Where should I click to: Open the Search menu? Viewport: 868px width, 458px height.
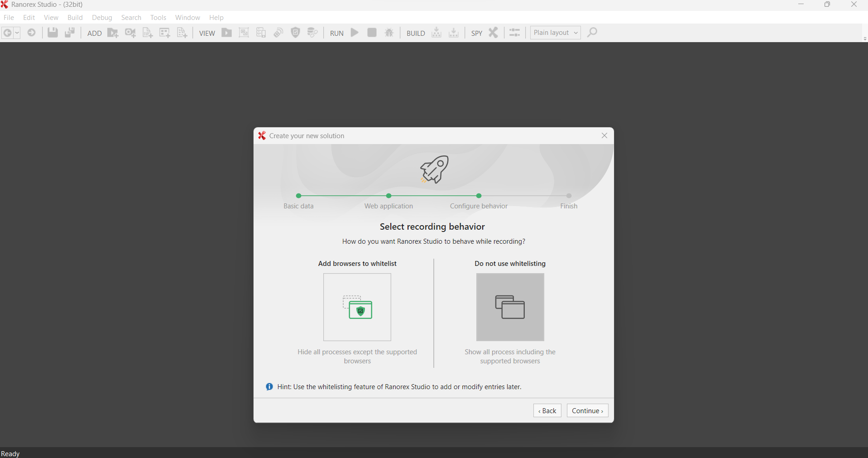click(131, 18)
